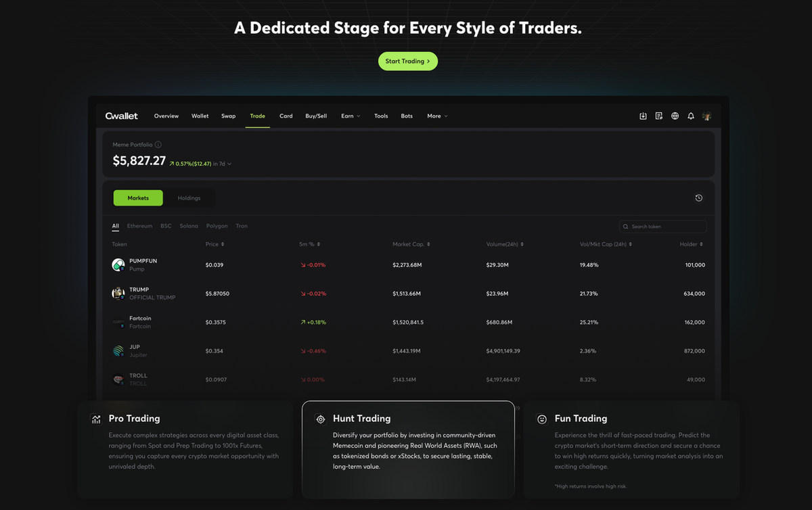812x510 pixels.
Task: Sort the table by Price
Action: pos(215,244)
